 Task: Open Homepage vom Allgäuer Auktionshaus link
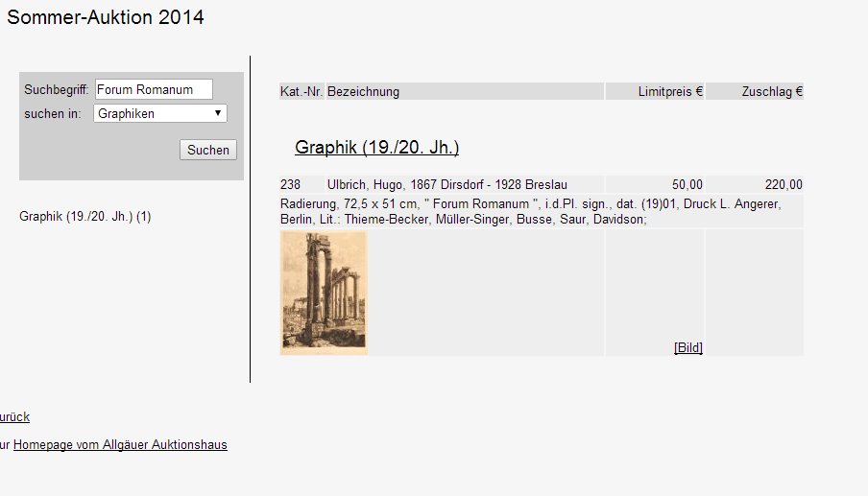(x=120, y=444)
